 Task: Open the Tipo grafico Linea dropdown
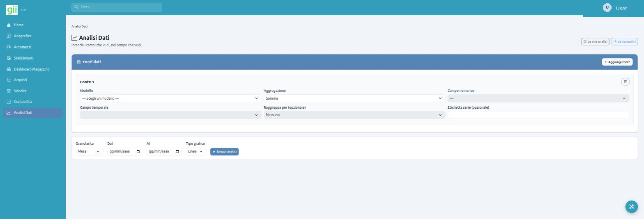click(x=196, y=151)
